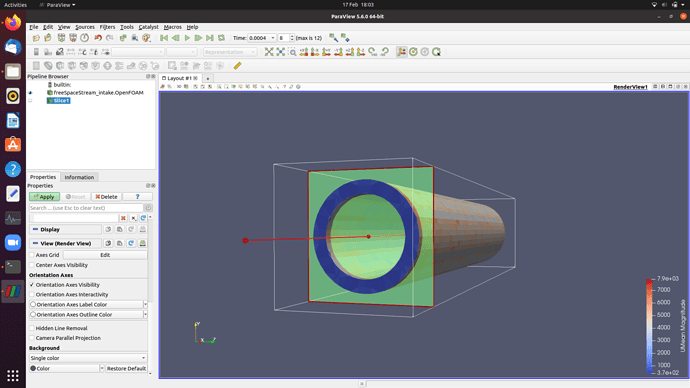Click the Auto Apply stopwatch icon
Viewport: 690px width, 388px height.
click(84, 38)
